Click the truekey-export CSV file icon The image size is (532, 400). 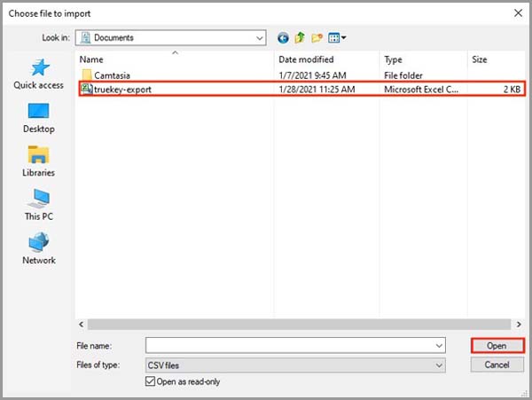pyautogui.click(x=87, y=90)
